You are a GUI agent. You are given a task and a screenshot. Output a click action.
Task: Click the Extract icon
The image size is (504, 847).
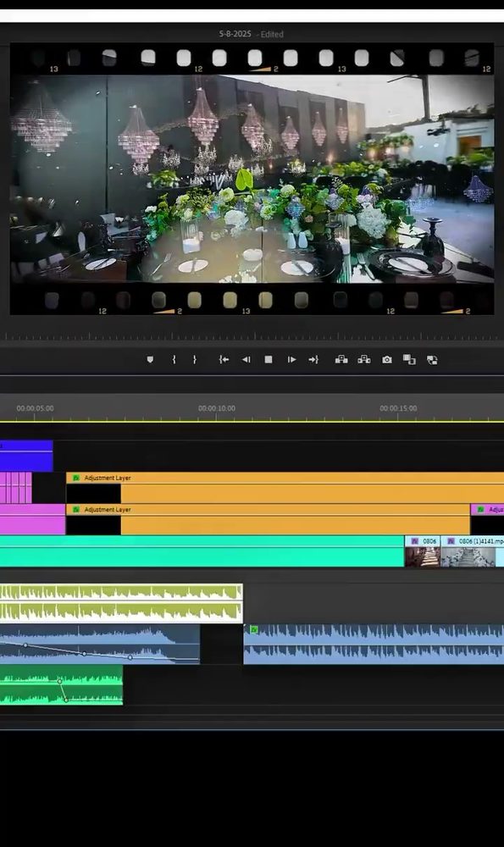pos(364,359)
